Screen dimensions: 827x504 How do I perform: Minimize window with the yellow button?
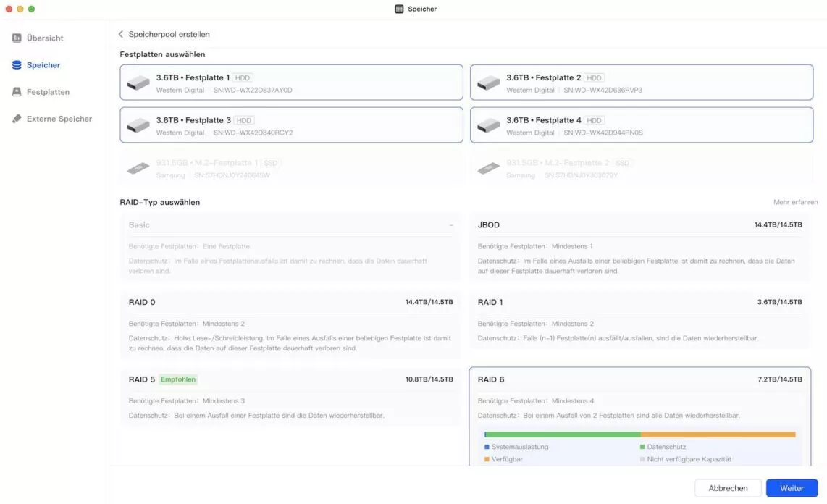20,9
